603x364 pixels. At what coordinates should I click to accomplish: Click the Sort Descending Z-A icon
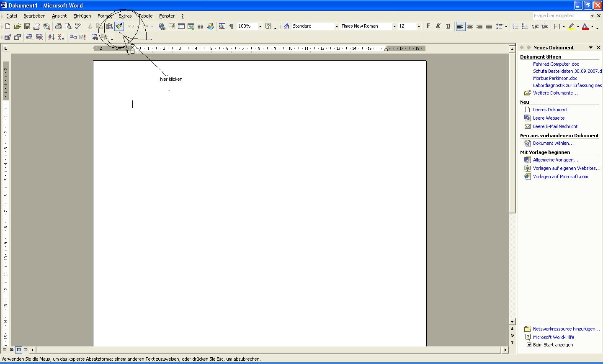(x=61, y=37)
